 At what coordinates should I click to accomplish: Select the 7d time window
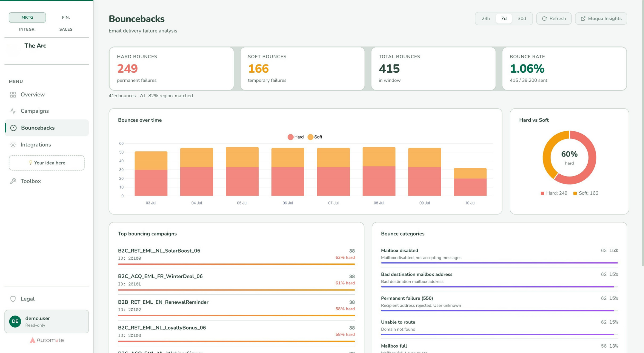(x=504, y=19)
